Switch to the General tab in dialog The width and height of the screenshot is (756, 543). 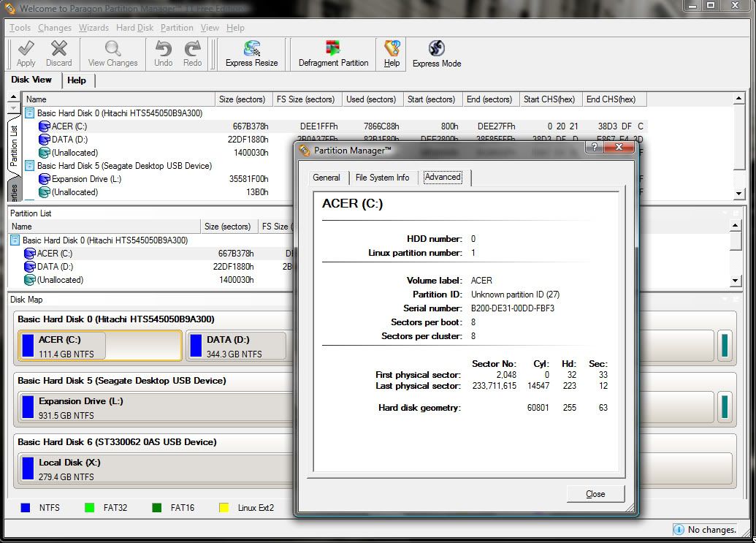pos(327,178)
